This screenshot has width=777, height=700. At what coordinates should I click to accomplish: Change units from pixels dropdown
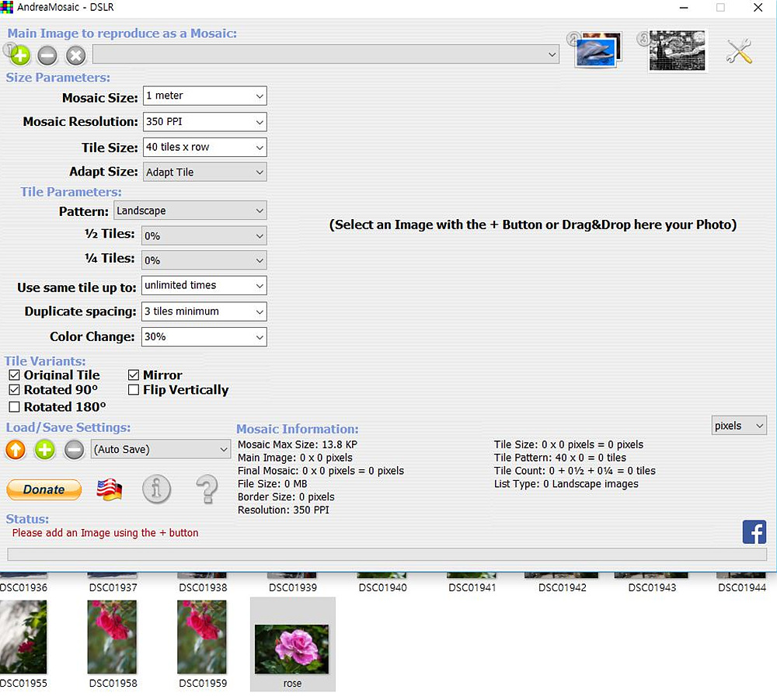click(739, 426)
